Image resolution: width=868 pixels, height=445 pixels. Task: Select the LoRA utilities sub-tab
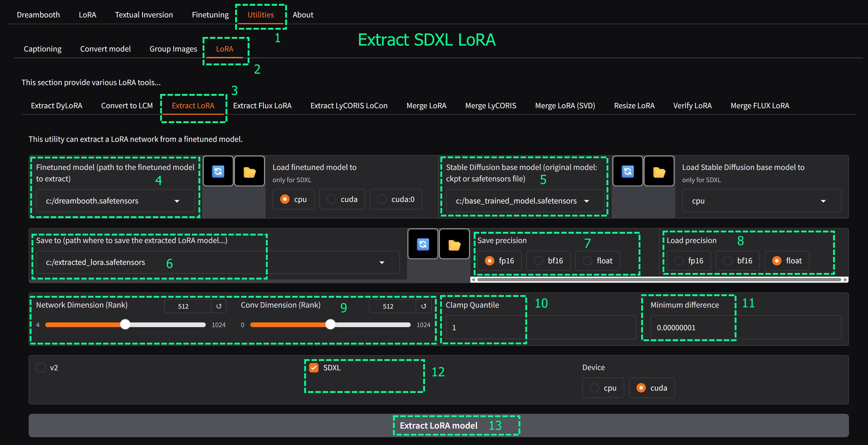(x=225, y=49)
